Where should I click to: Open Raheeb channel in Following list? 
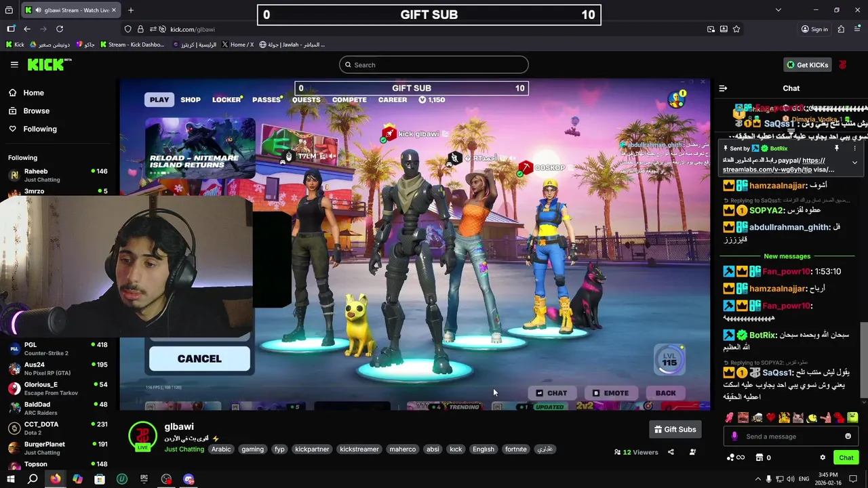click(58, 175)
